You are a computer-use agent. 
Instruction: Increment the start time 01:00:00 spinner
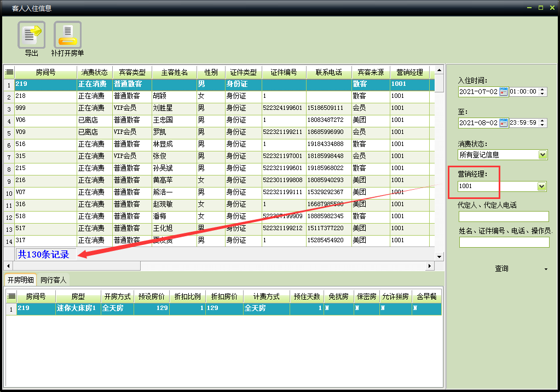542,90
